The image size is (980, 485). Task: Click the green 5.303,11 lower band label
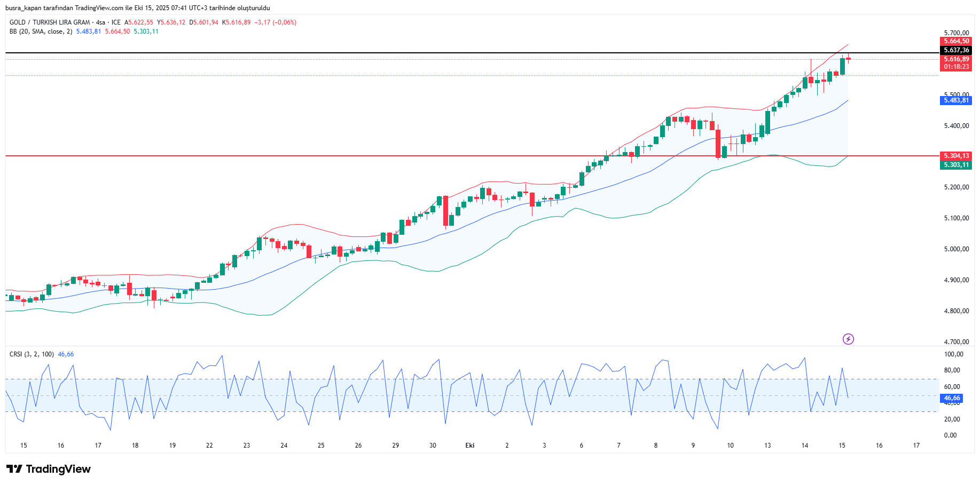tap(955, 165)
